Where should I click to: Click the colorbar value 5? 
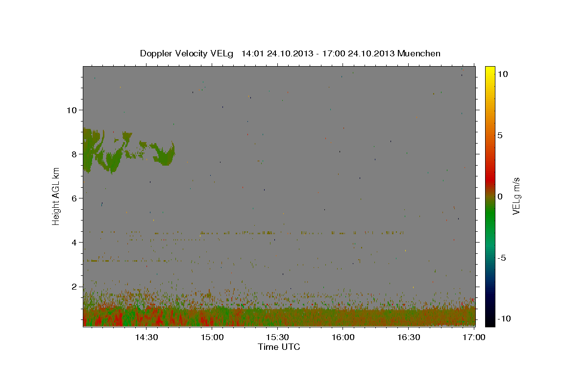(x=500, y=135)
